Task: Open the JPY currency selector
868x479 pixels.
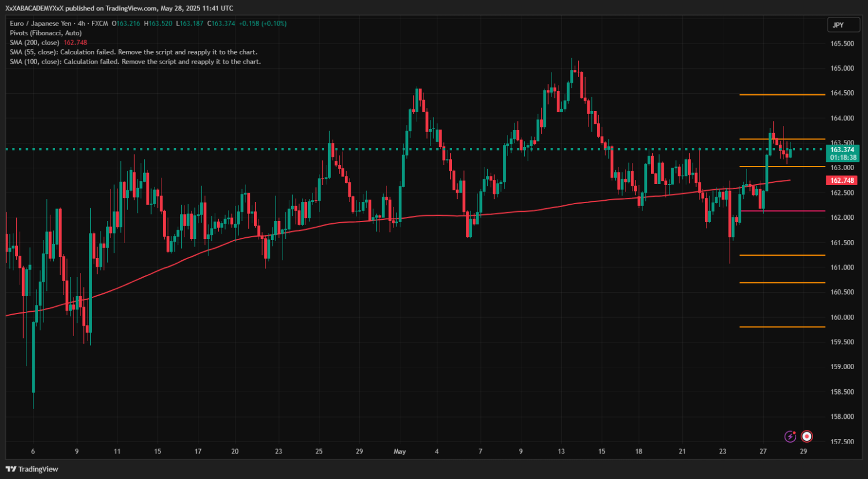Action: (838, 25)
